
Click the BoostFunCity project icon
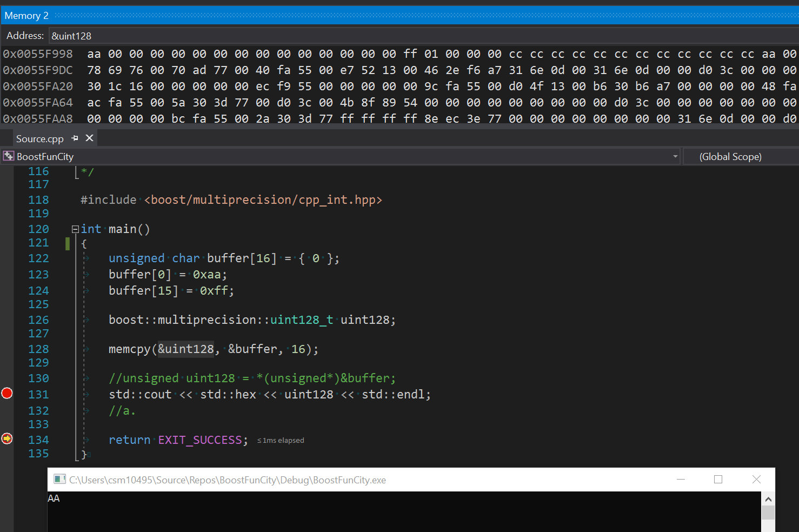click(9, 156)
